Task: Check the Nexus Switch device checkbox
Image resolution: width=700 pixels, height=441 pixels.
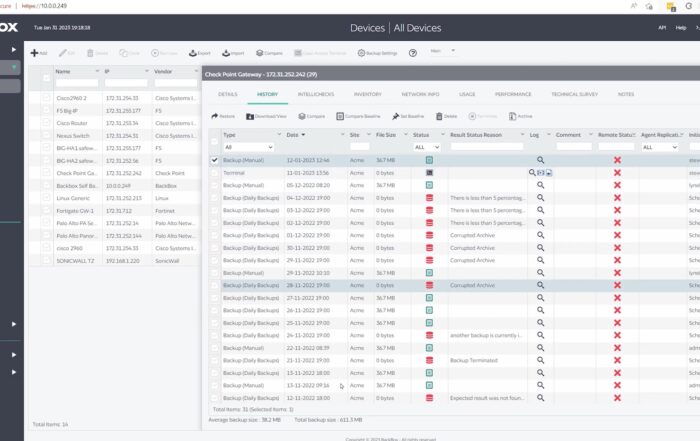Action: pyautogui.click(x=46, y=135)
